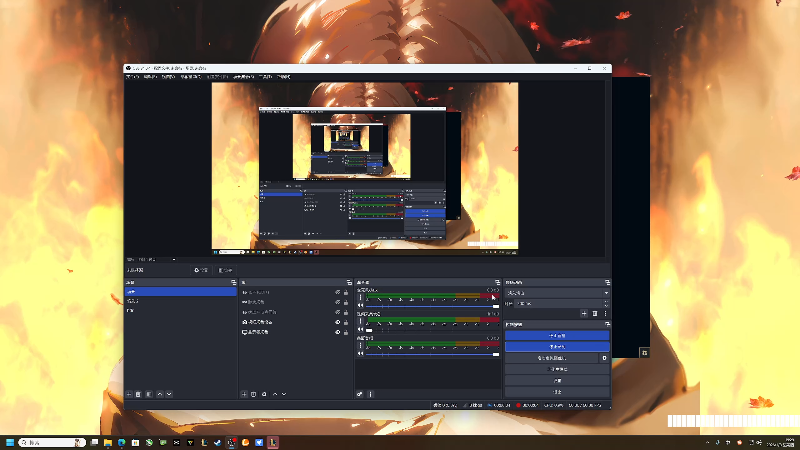
Task: Pop out the Scene Transitions dock panel
Action: [x=607, y=283]
